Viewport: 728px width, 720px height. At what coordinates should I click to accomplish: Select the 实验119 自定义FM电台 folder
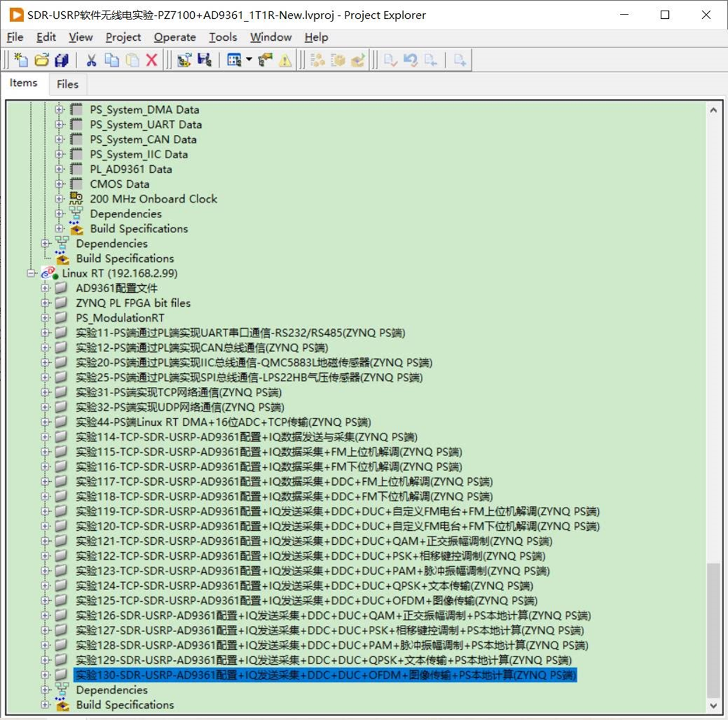click(x=337, y=511)
